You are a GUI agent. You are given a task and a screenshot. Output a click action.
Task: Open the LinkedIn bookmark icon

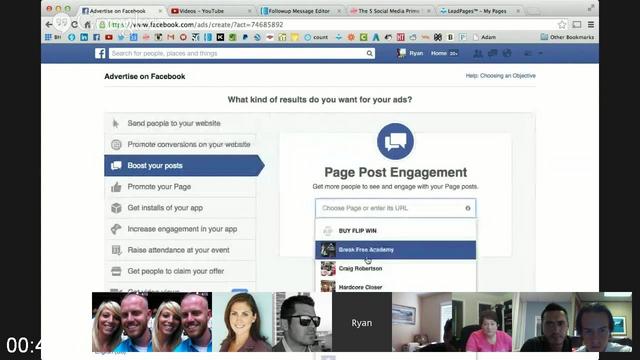pyautogui.click(x=84, y=37)
